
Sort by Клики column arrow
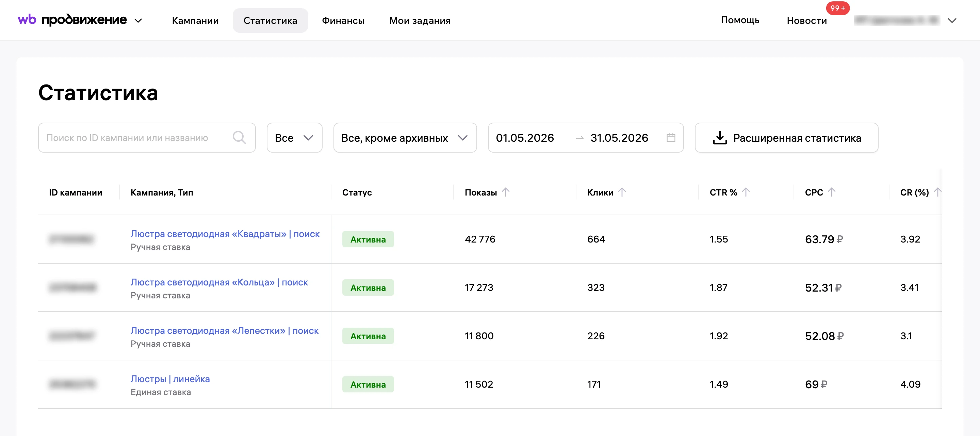622,192
